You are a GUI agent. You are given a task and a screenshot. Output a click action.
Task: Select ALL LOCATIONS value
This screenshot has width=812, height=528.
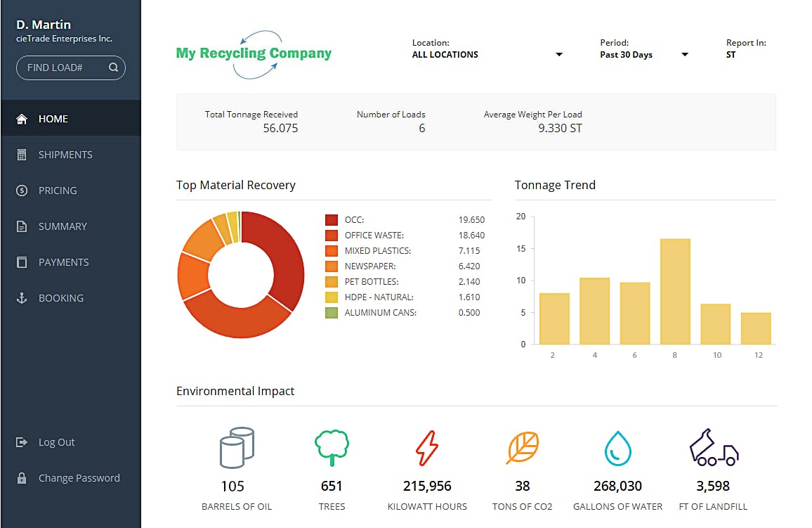445,54
